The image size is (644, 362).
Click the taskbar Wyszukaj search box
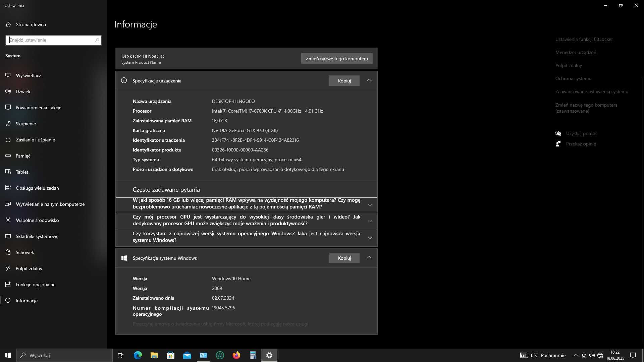(64, 355)
